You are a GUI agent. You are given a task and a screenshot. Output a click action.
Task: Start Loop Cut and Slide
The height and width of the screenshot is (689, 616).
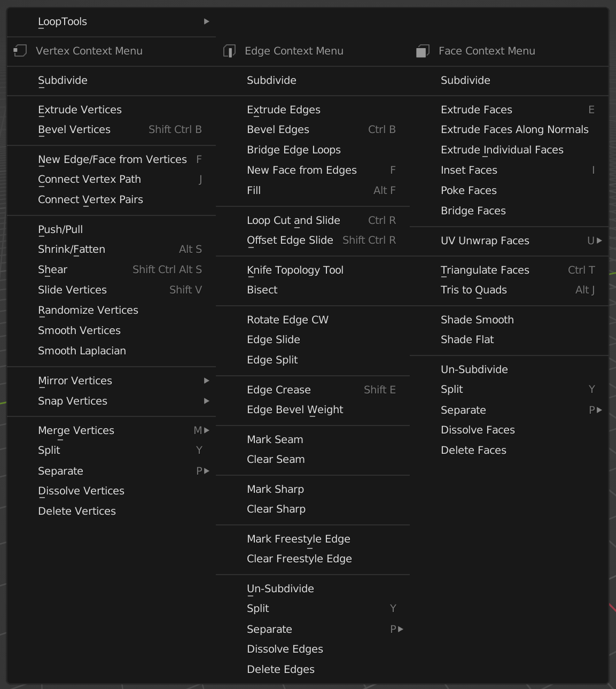tap(293, 220)
